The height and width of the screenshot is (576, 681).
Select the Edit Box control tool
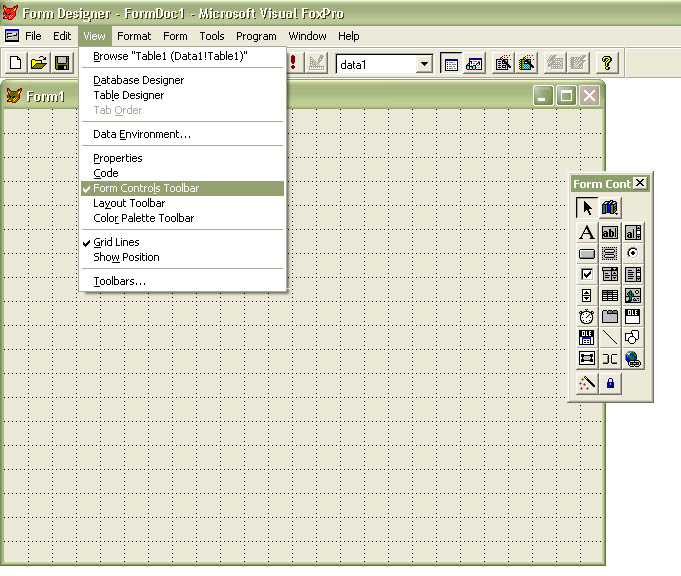coord(633,232)
